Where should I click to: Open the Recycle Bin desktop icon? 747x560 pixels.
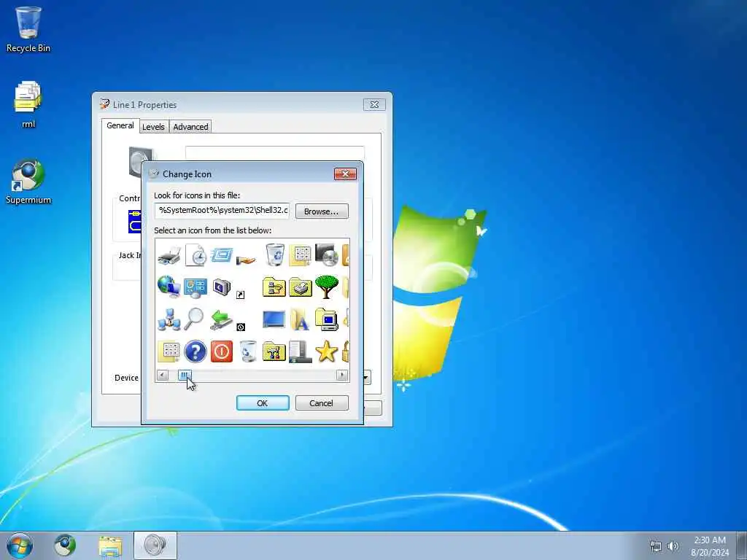(x=28, y=29)
